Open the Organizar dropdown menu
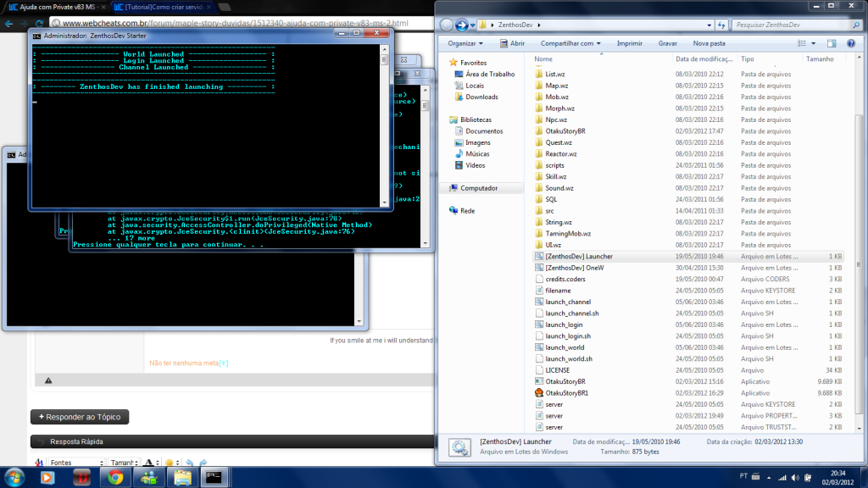Image resolution: width=868 pixels, height=488 pixels. 465,42
